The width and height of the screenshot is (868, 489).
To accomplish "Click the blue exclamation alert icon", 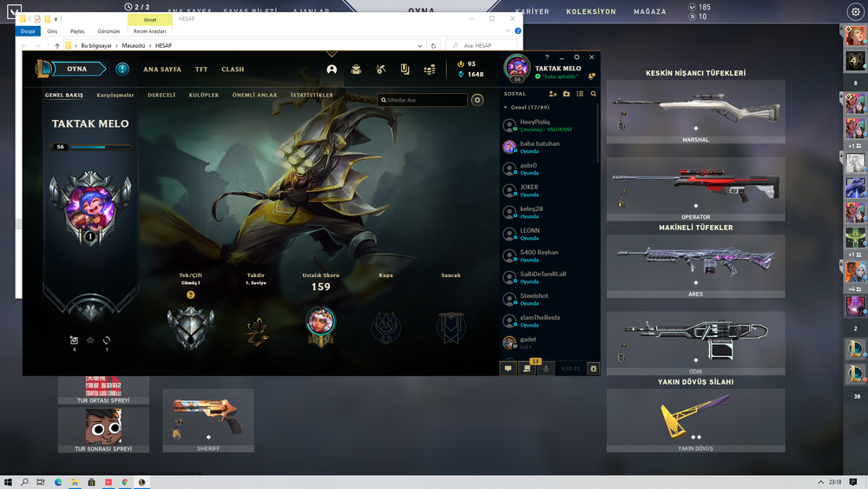I will pos(122,69).
